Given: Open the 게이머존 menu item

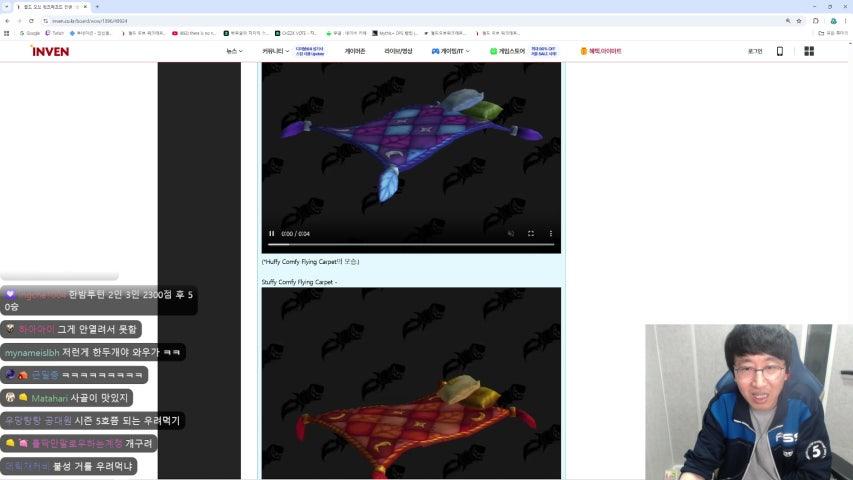Looking at the screenshot, I should pos(355,51).
